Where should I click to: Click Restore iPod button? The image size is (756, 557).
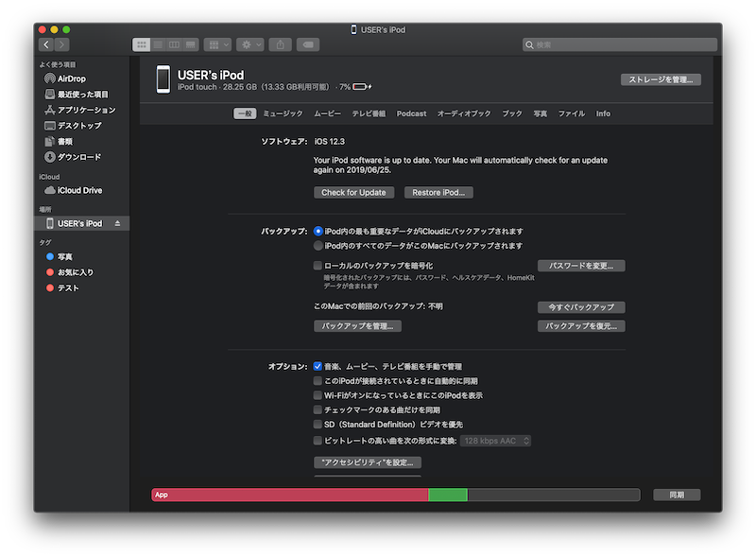coord(438,193)
